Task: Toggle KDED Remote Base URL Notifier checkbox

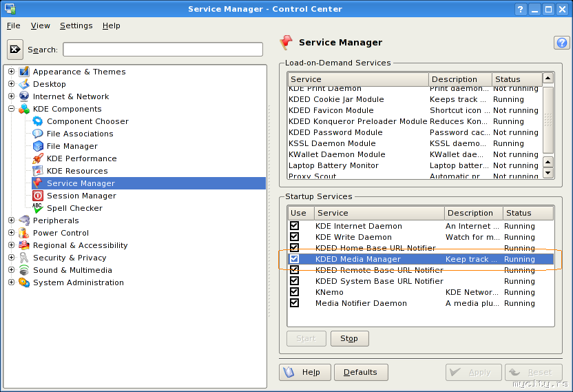Action: (x=295, y=270)
